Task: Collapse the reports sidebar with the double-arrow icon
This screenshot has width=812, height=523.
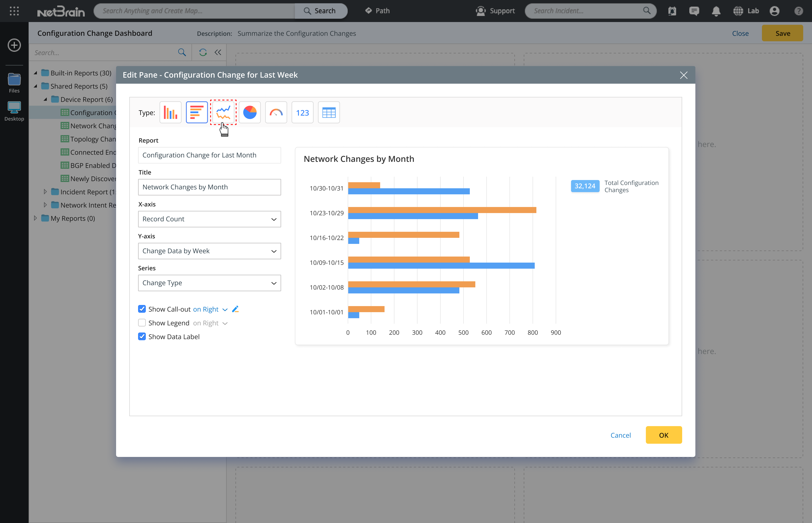Action: pyautogui.click(x=218, y=52)
